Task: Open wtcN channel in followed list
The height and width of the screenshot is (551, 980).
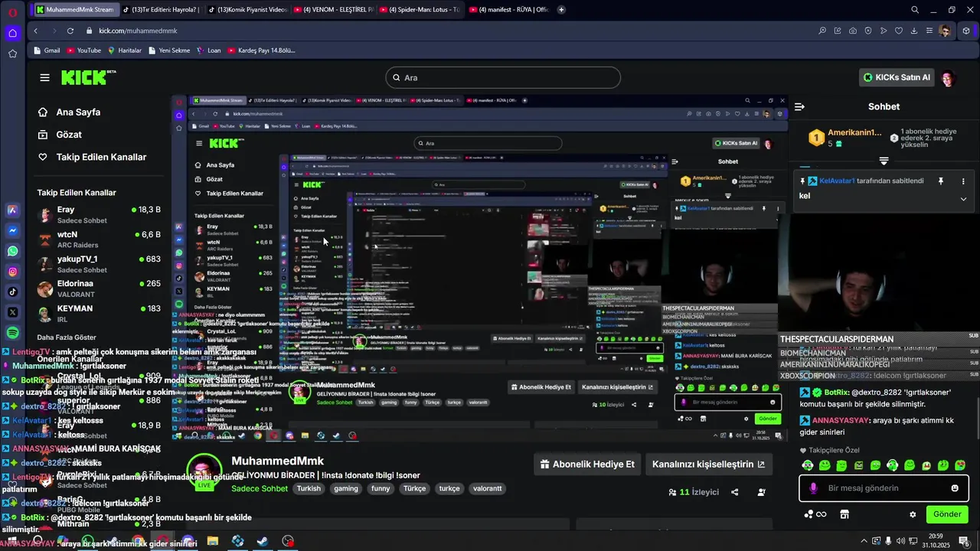Action: pos(100,240)
